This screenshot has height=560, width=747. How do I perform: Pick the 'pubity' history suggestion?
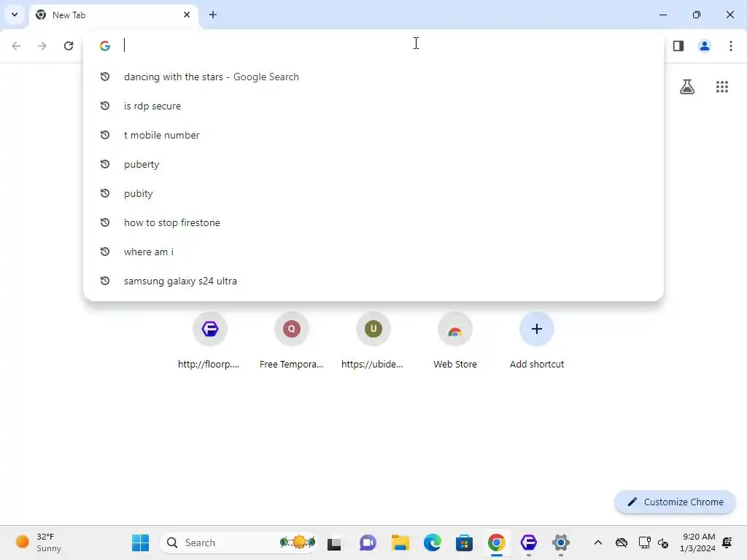[x=373, y=193]
